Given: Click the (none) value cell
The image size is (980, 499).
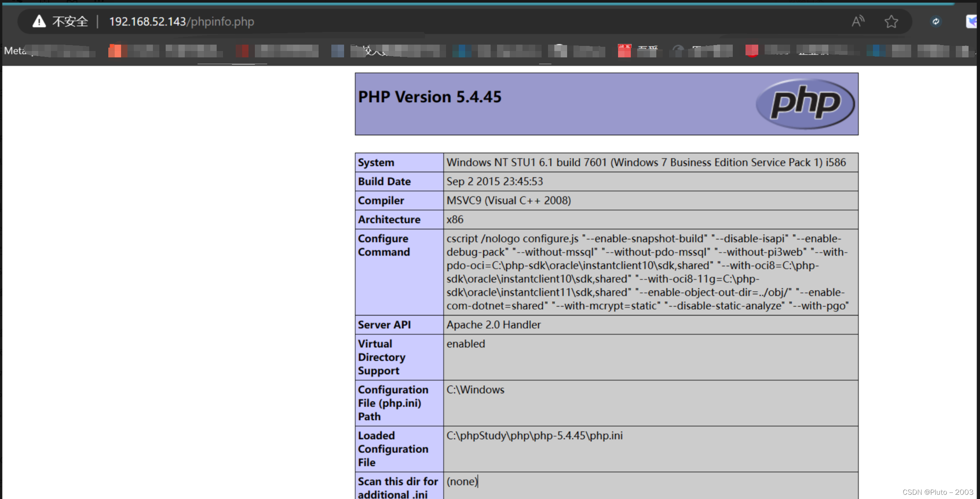Looking at the screenshot, I should (651, 485).
